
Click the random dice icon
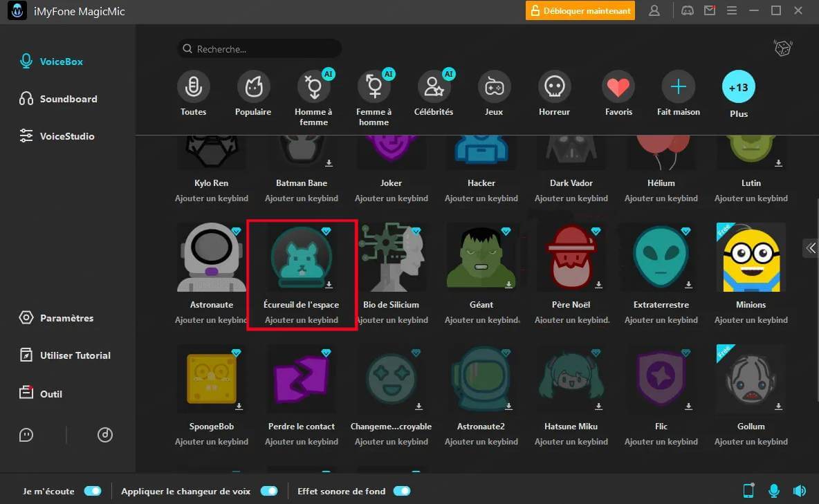point(782,48)
